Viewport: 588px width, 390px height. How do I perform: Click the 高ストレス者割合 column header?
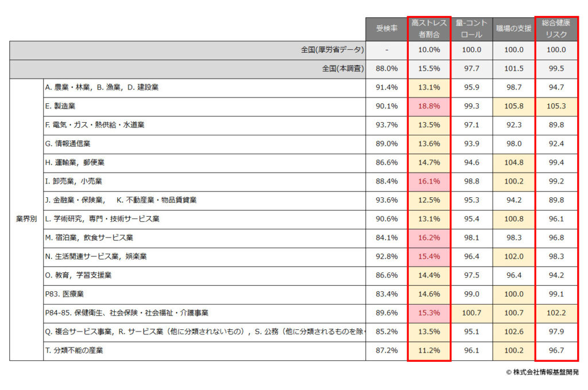point(429,29)
